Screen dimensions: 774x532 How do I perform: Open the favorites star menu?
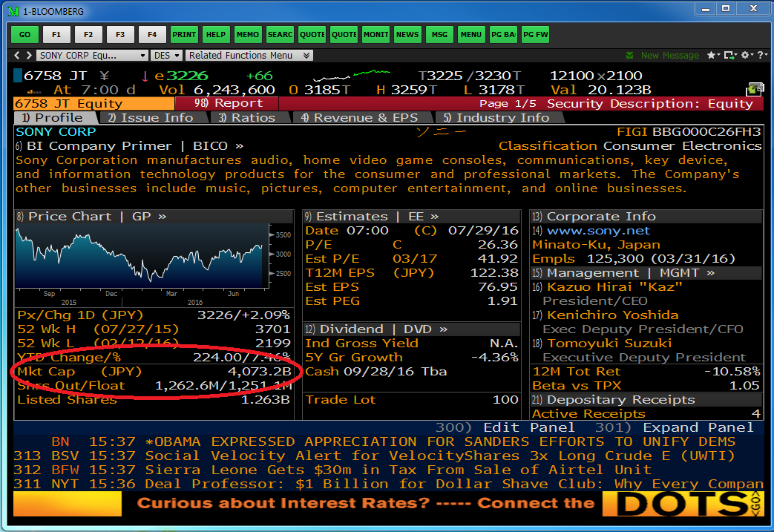coord(713,56)
